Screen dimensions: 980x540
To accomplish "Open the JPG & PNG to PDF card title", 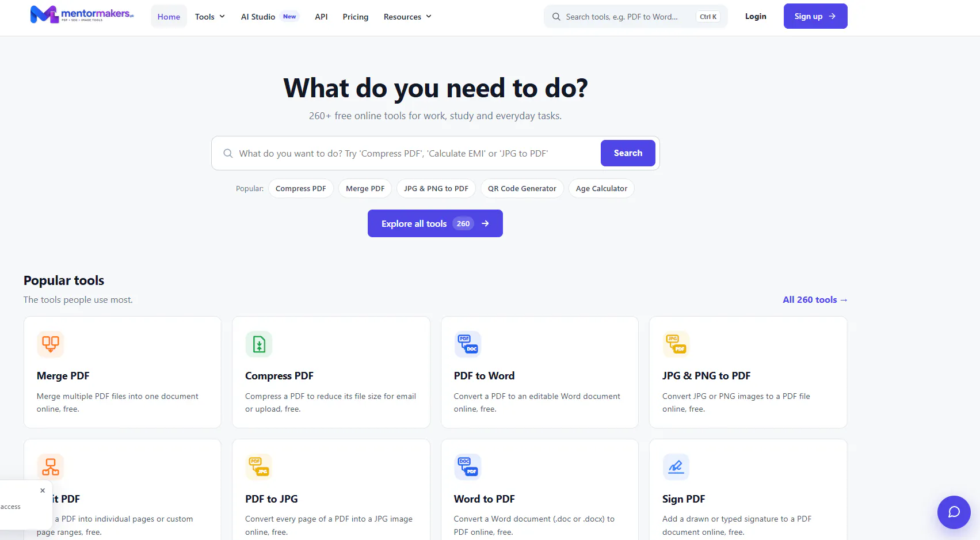I will coord(706,376).
